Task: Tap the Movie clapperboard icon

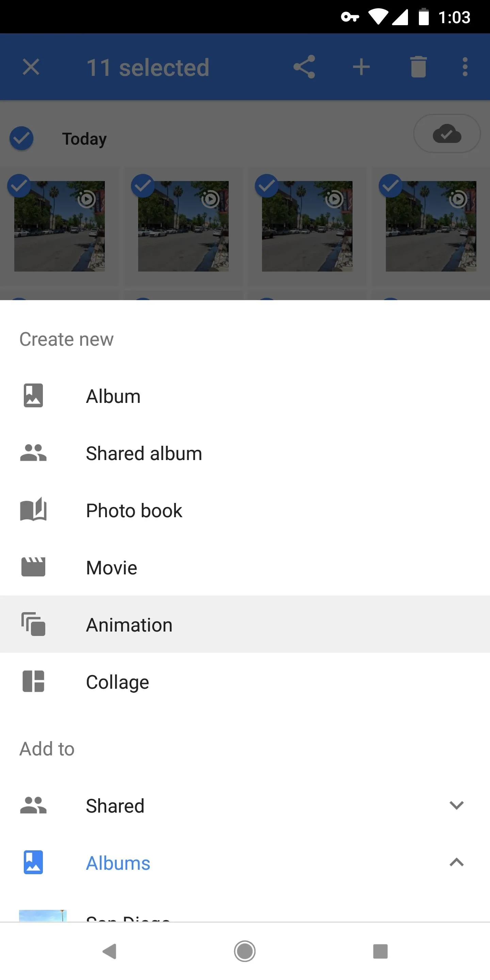Action: pyautogui.click(x=33, y=567)
